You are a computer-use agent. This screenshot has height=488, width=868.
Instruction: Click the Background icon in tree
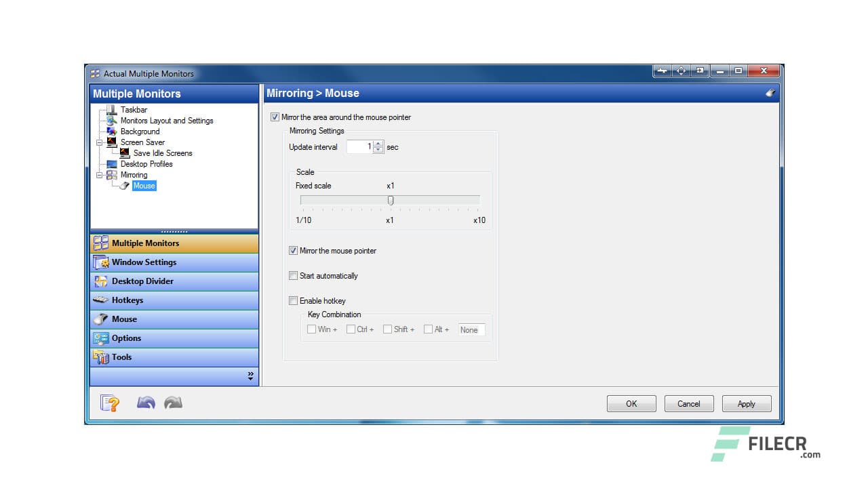point(112,131)
